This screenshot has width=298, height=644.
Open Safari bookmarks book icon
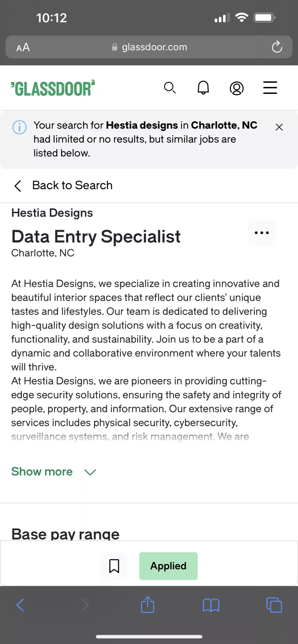(211, 605)
